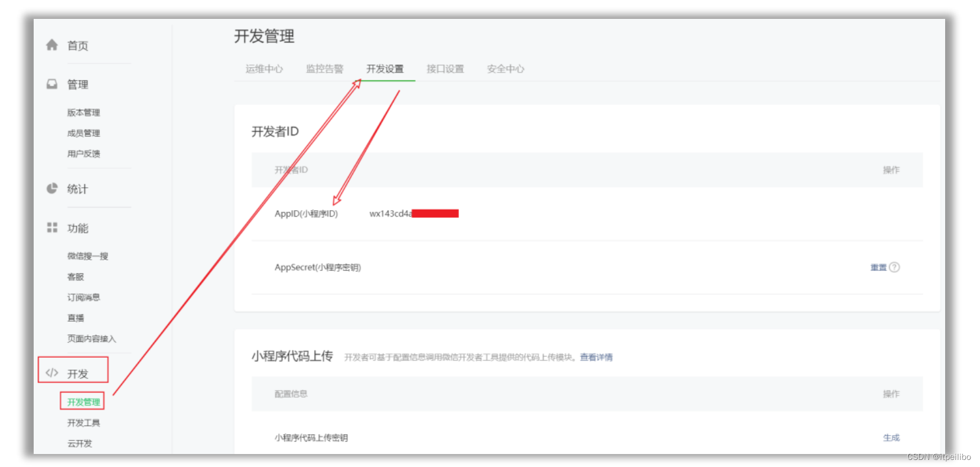Screen dimensions: 980x467
Task: Click the question mark help icon near 重置
Action: (894, 267)
